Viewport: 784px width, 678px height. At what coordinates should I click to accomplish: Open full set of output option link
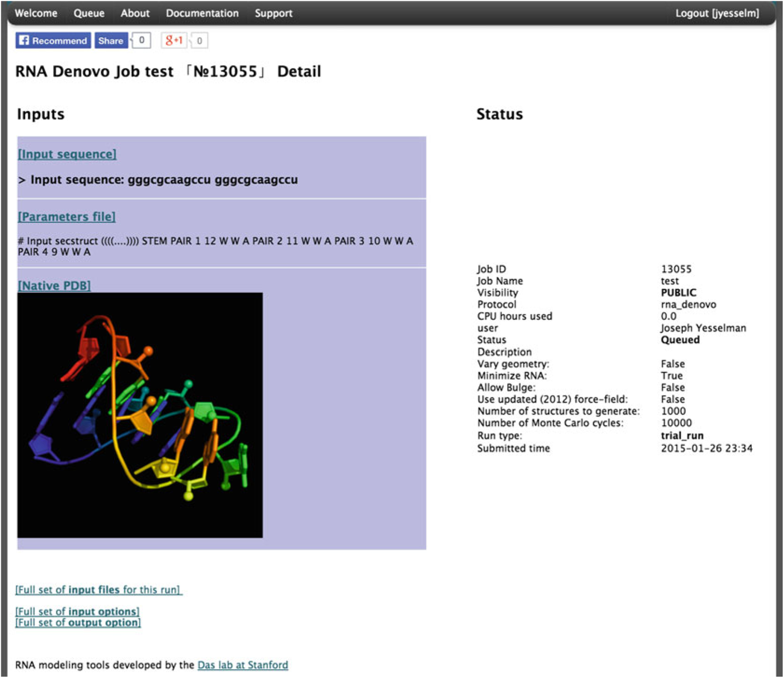click(78, 623)
